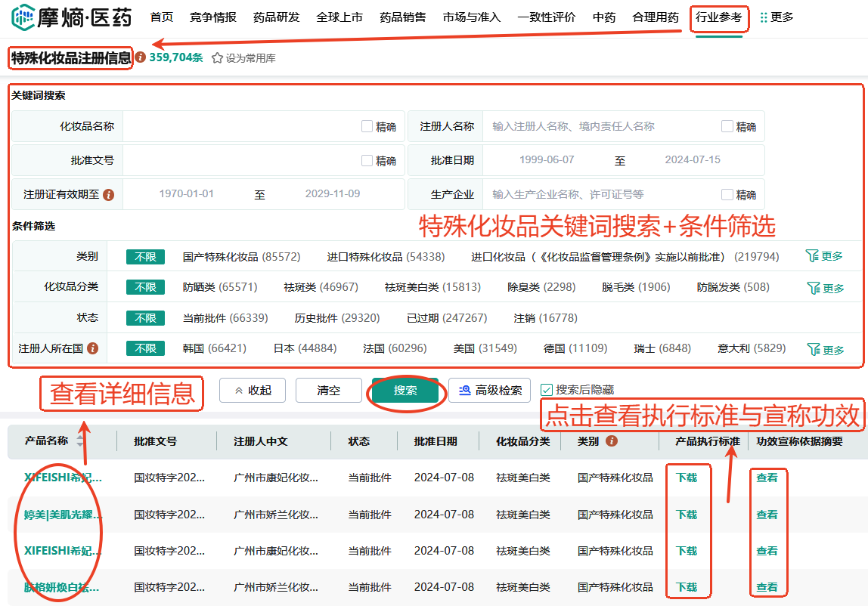Screen dimensions: 868x609
Task: Click info icon next to 注册证有效期至
Action: [108, 195]
